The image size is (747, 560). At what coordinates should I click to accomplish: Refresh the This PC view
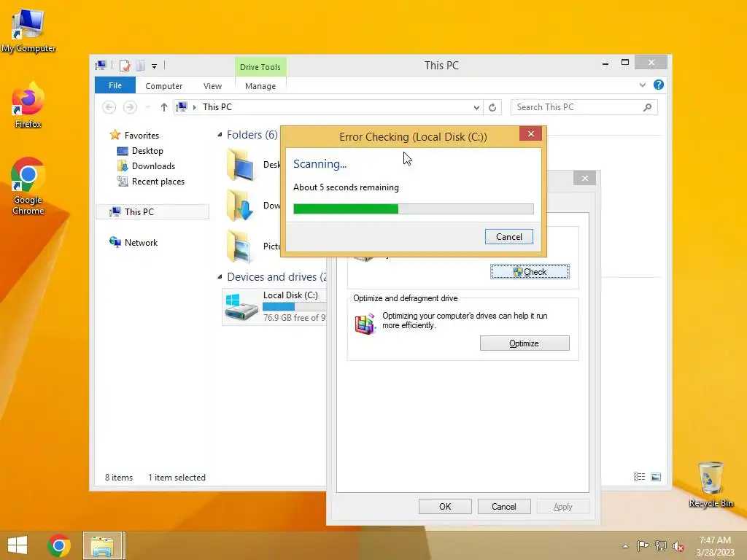coord(492,108)
